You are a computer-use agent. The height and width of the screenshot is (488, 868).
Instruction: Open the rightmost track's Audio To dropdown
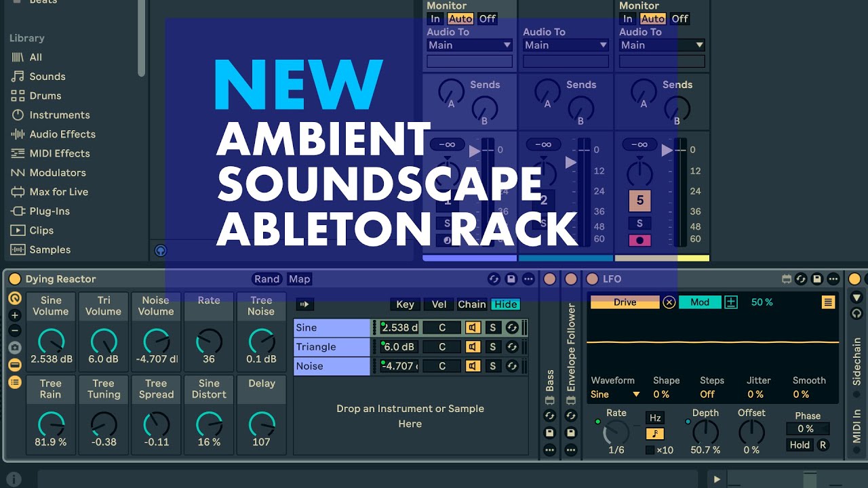point(662,45)
